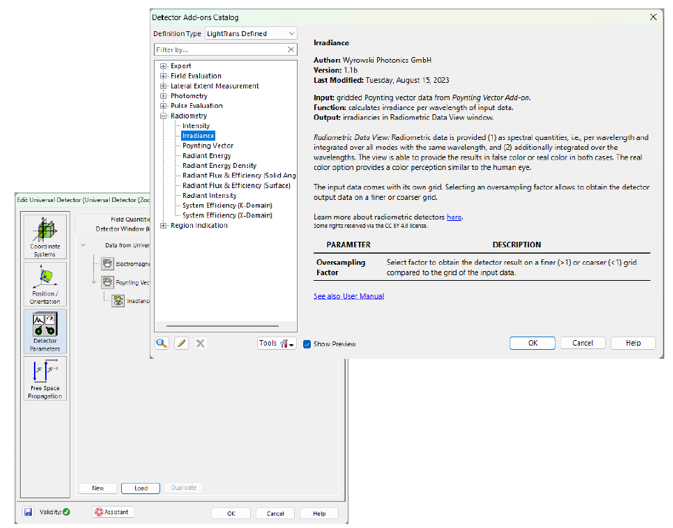The image size is (673, 528).
Task: Click the magnifier search icon in catalog
Action: (162, 343)
